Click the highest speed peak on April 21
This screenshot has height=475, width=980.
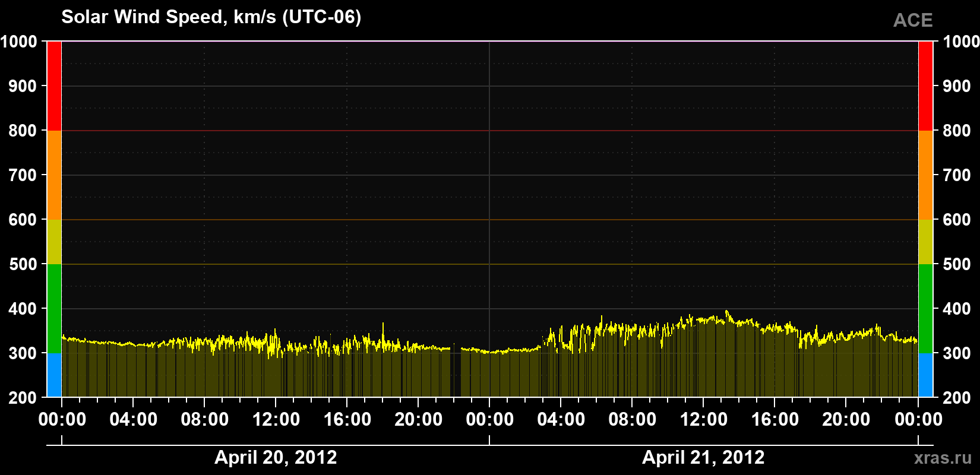726,311
